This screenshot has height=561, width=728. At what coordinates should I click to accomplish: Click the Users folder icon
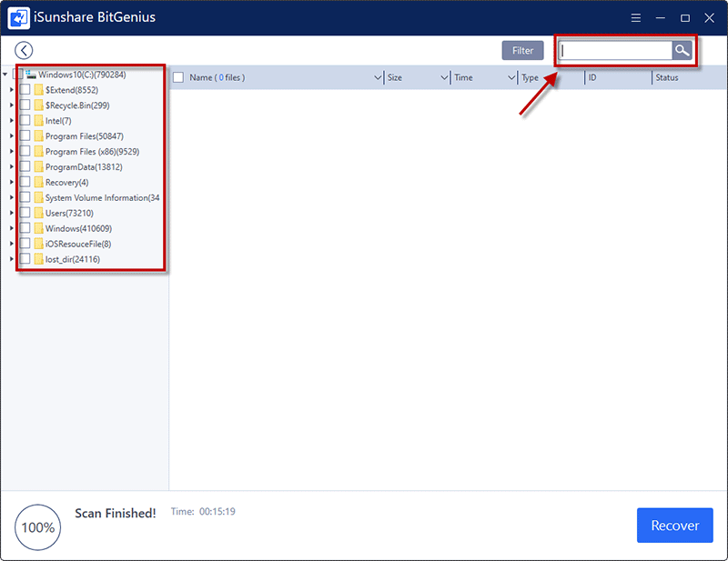[38, 213]
